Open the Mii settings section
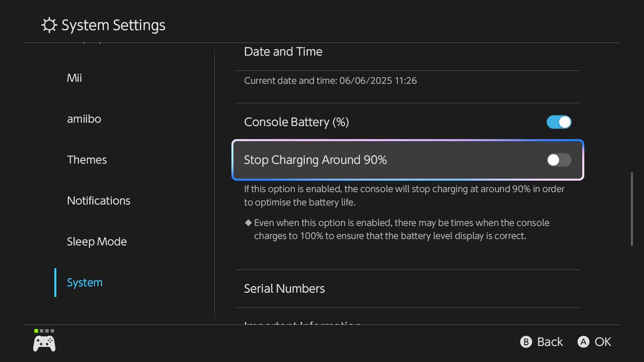Viewport: 644px width, 362px height. tap(74, 77)
